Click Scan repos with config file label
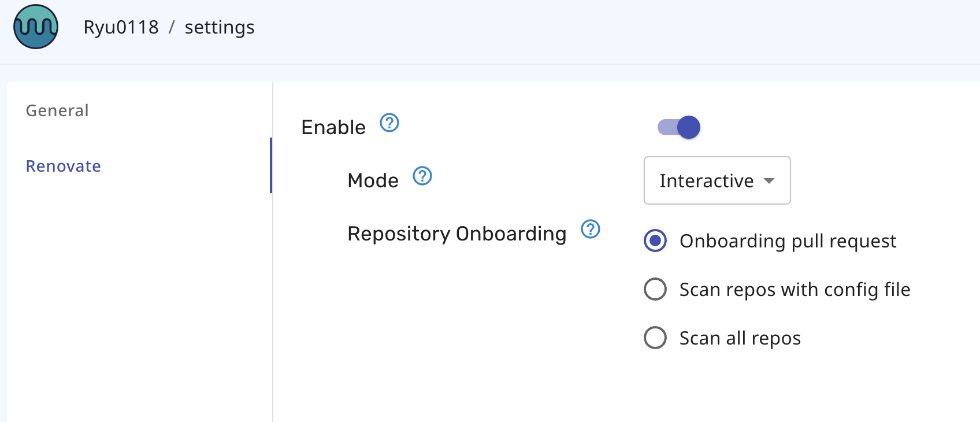The image size is (980, 422). click(795, 290)
